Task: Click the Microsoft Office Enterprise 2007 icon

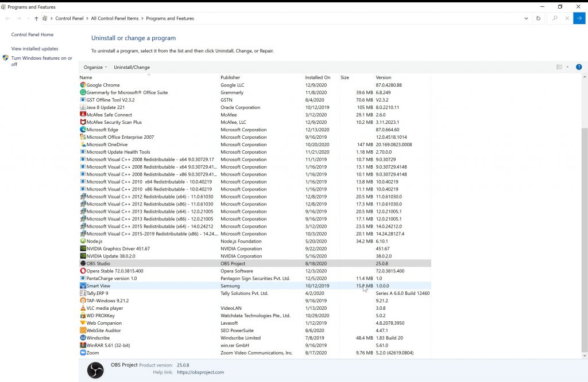Action: tap(83, 137)
